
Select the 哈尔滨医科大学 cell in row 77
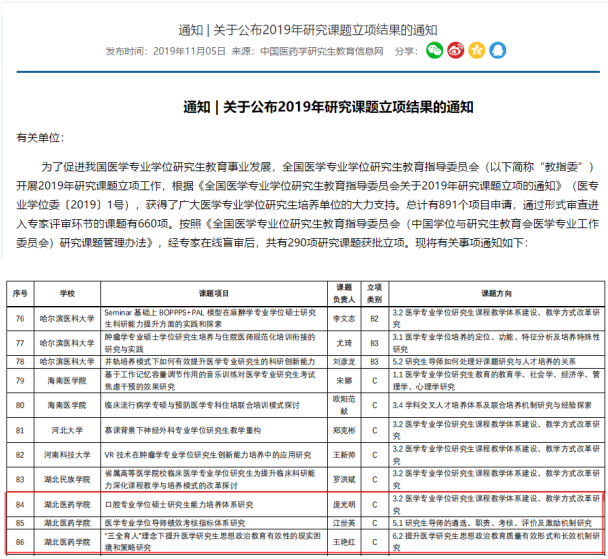point(67,343)
